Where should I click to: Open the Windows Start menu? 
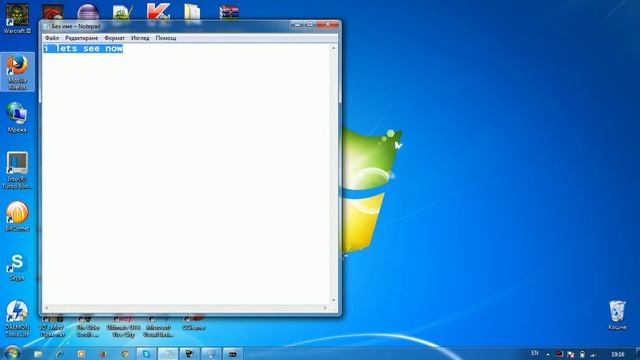click(x=12, y=353)
